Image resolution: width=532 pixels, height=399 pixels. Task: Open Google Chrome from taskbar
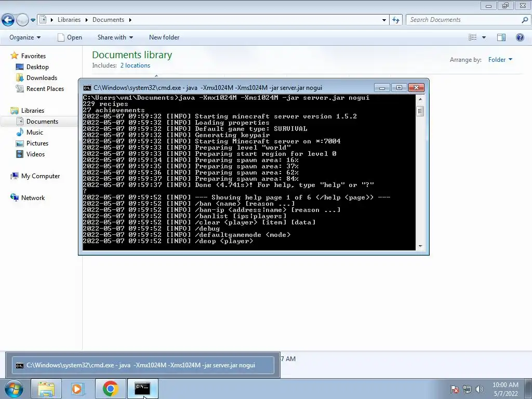pos(110,389)
